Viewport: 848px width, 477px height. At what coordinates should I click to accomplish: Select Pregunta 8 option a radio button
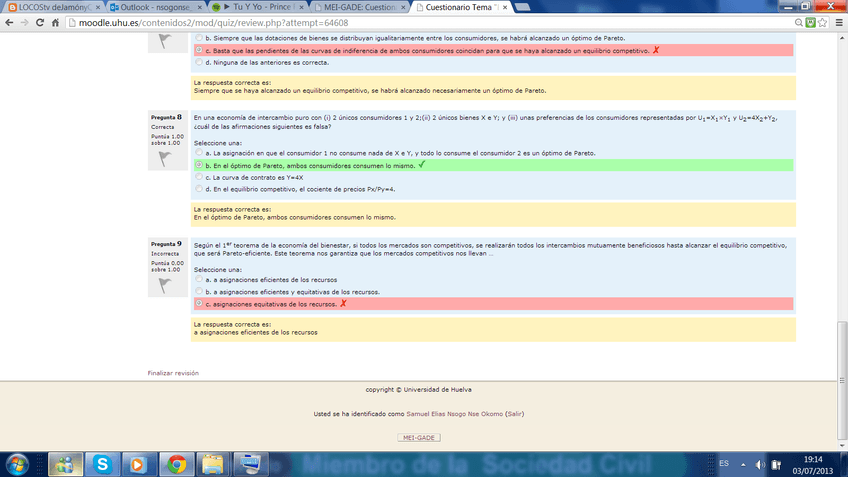[199, 153]
